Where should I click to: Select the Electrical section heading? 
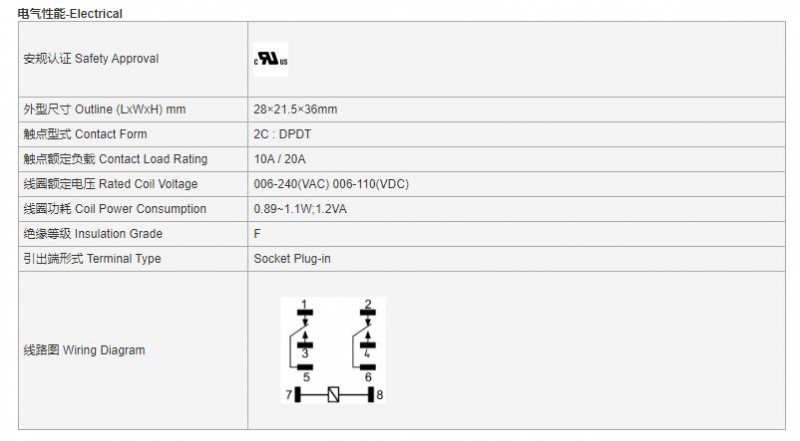70,14
